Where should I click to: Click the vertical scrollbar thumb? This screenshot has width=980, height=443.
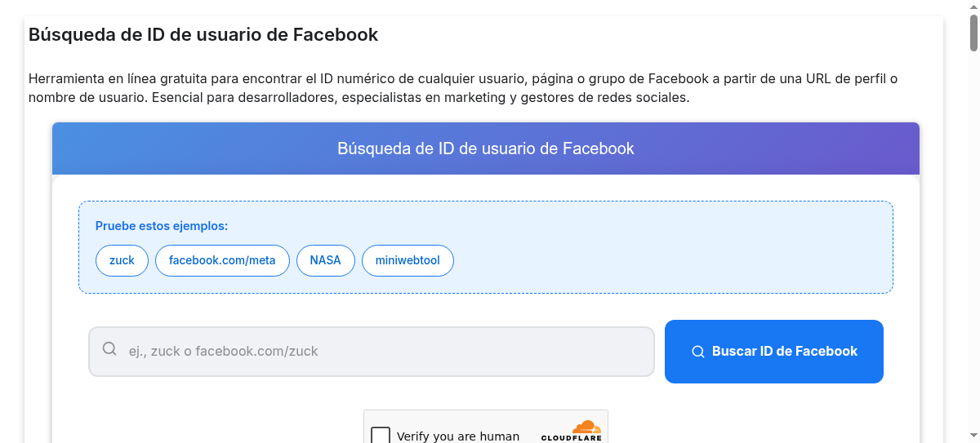[973, 33]
